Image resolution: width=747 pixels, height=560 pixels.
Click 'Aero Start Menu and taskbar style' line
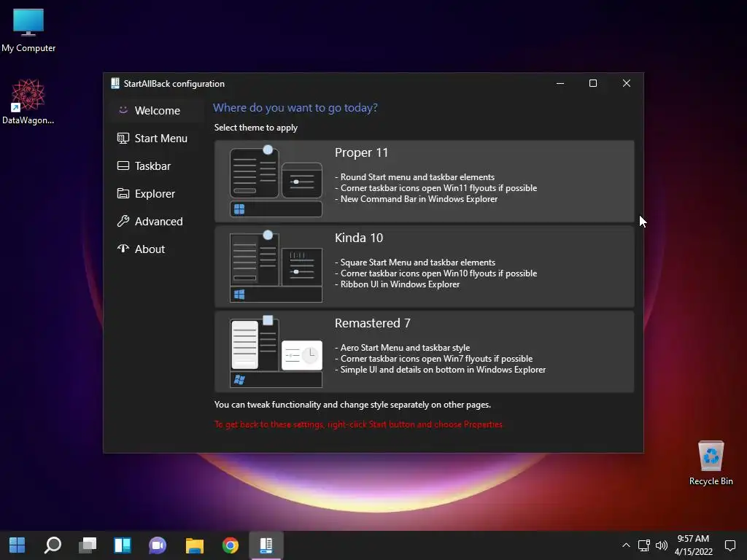pos(402,348)
